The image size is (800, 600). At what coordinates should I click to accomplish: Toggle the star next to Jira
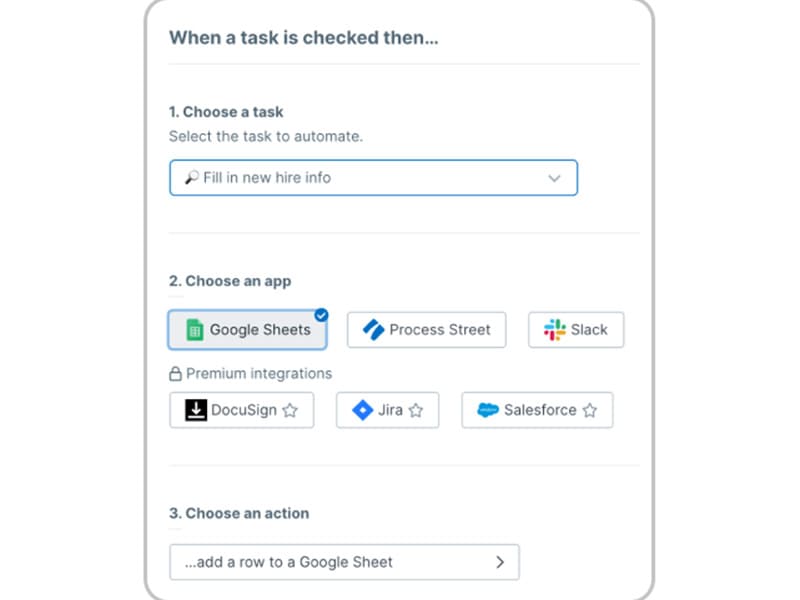click(x=416, y=410)
